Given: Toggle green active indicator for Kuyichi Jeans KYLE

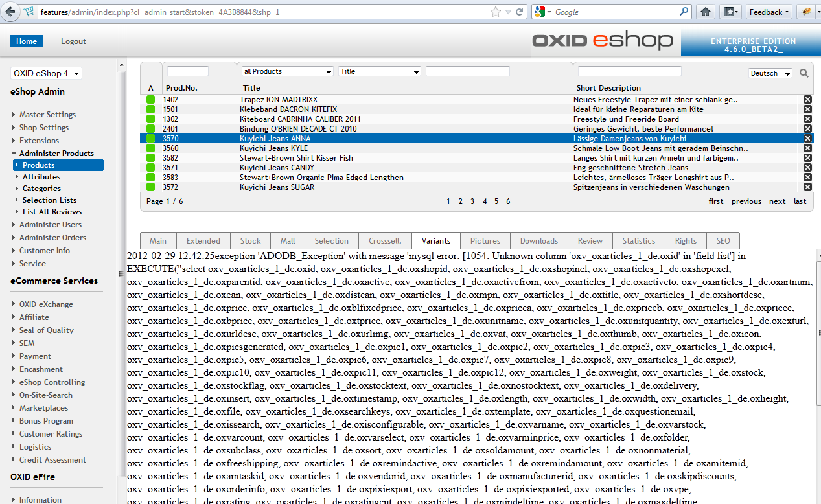Looking at the screenshot, I should click(x=151, y=148).
